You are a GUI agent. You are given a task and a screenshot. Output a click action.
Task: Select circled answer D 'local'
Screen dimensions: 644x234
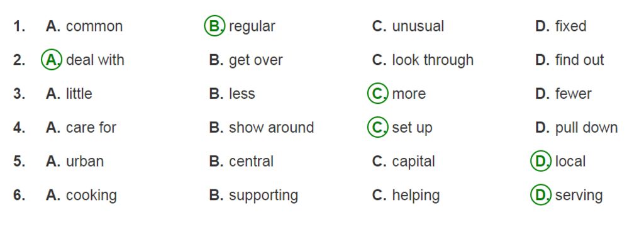[x=558, y=161]
